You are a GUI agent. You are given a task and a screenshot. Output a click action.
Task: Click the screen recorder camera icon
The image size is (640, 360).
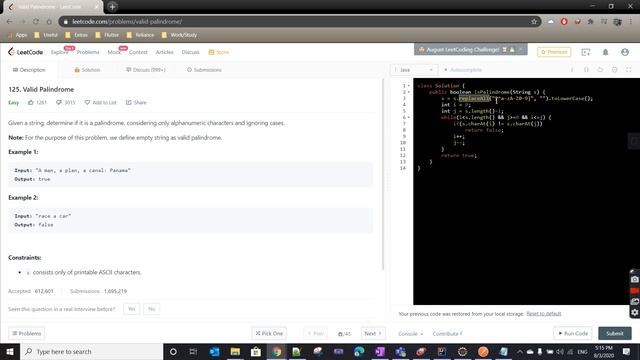tap(634, 279)
